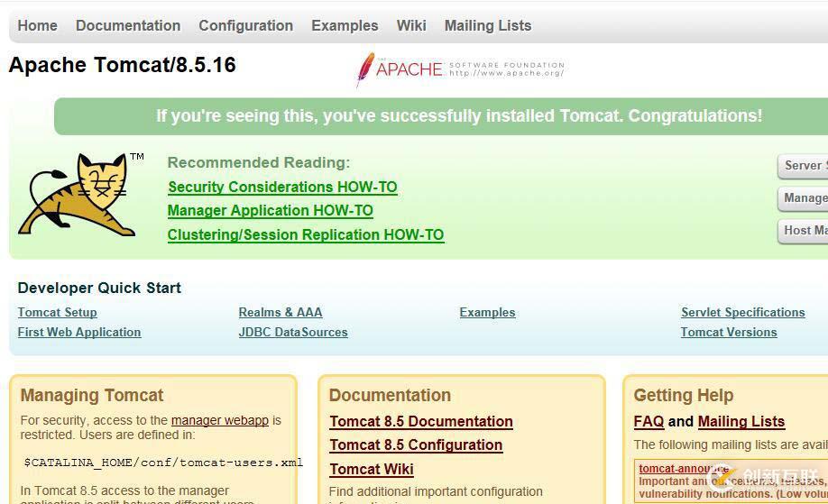
Task: Click the Documentation box heading
Action: pyautogui.click(x=390, y=395)
